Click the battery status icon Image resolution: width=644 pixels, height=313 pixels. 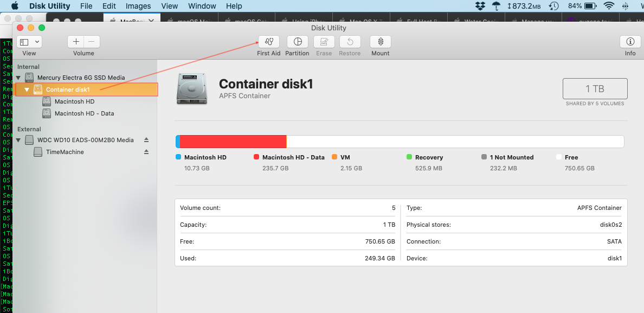pyautogui.click(x=590, y=6)
